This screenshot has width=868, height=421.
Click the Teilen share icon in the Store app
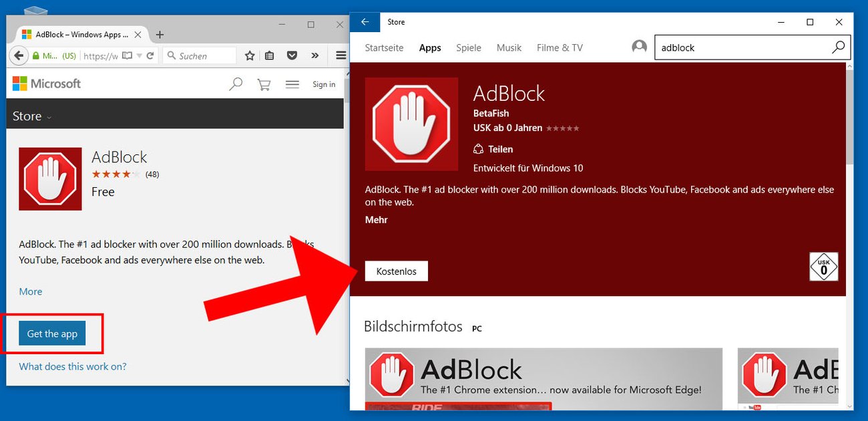pos(477,149)
